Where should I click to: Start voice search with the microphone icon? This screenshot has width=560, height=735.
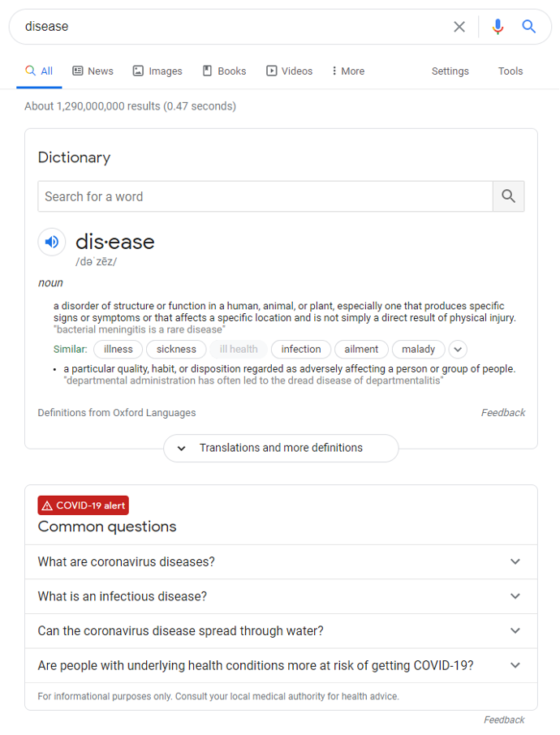pos(498,27)
